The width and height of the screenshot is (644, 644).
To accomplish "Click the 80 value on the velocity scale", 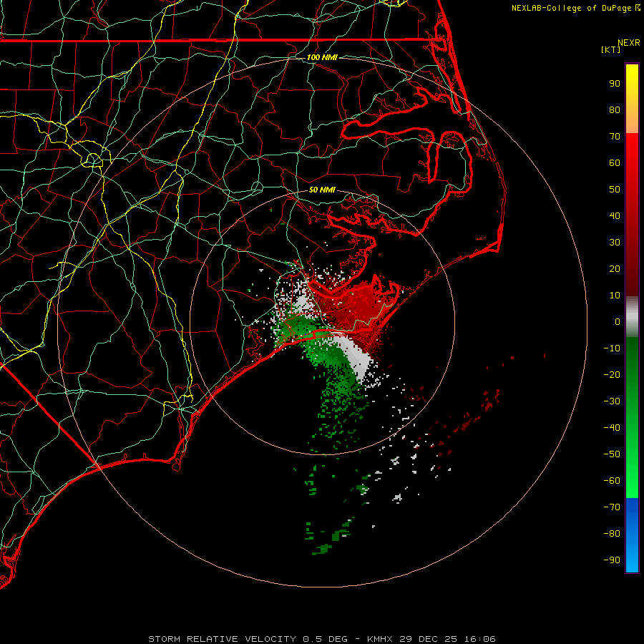I will (615, 110).
